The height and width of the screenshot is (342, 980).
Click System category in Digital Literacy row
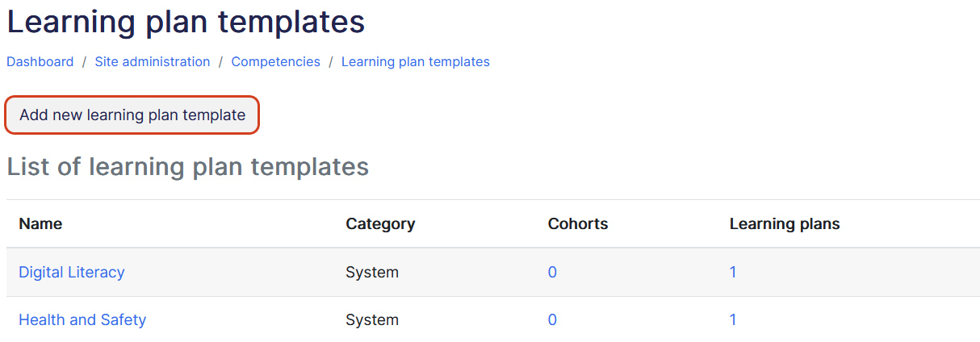(x=372, y=272)
